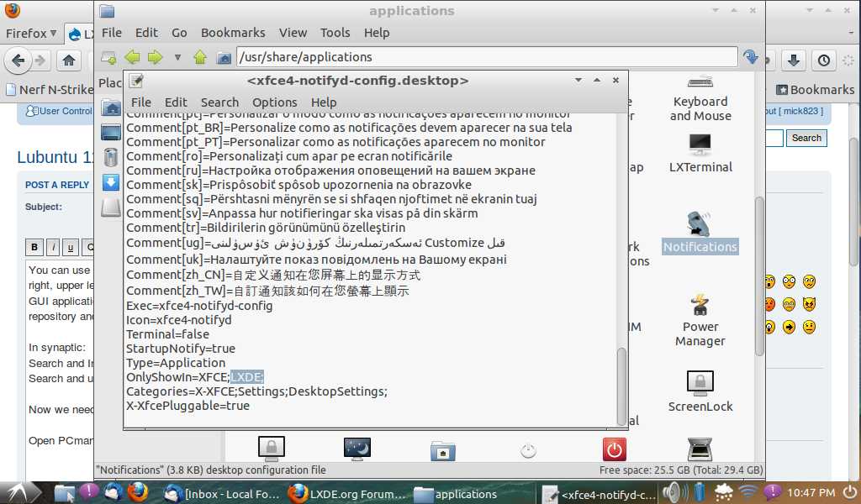The height and width of the screenshot is (504, 861).
Task: Click the Icon=xfce4-notifyd line
Action: 179,320
